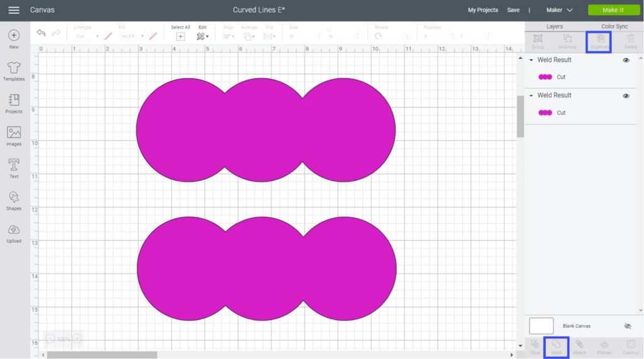Open the Templates panel
Image resolution: width=644 pixels, height=359 pixels.
(14, 69)
